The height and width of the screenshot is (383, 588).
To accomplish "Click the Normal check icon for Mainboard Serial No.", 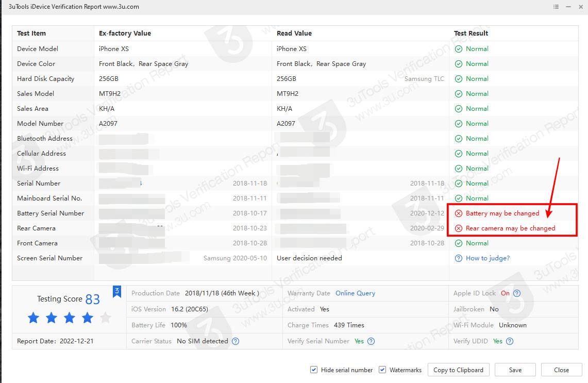I will coord(458,198).
